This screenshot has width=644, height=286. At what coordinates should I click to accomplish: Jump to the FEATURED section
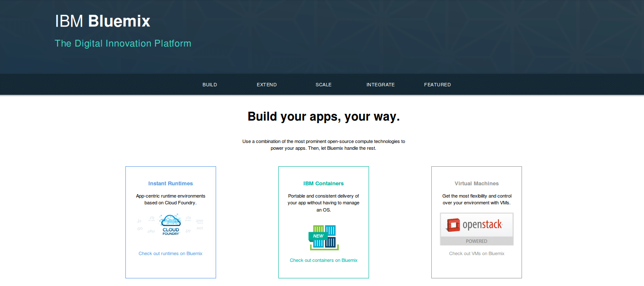437,85
